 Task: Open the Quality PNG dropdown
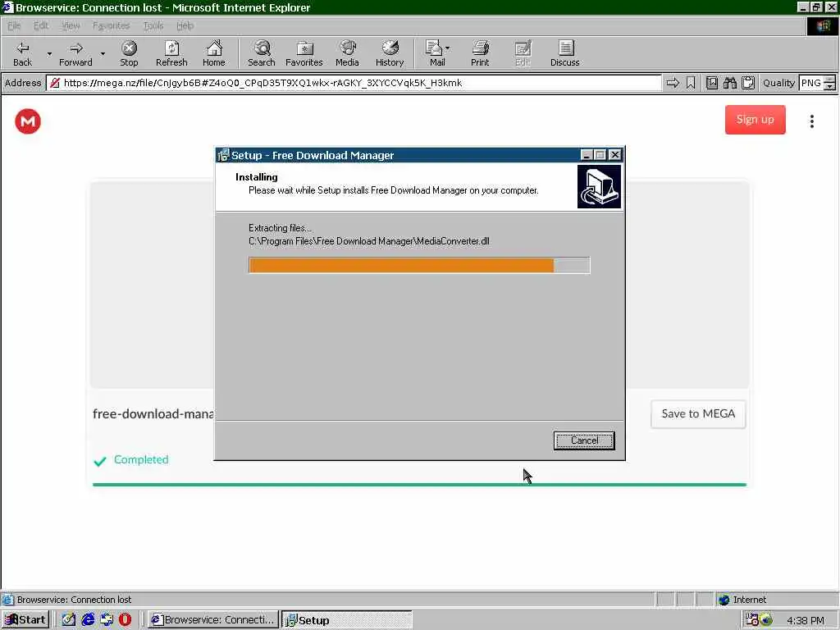click(x=817, y=83)
